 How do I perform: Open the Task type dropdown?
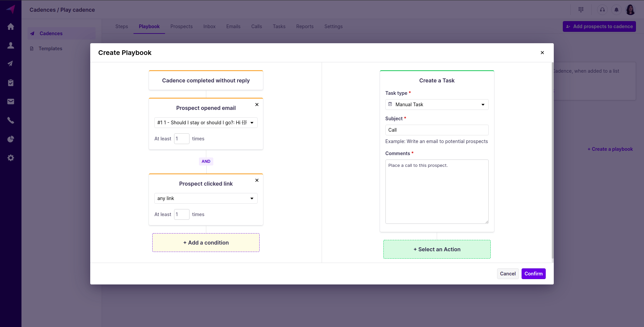[437, 104]
